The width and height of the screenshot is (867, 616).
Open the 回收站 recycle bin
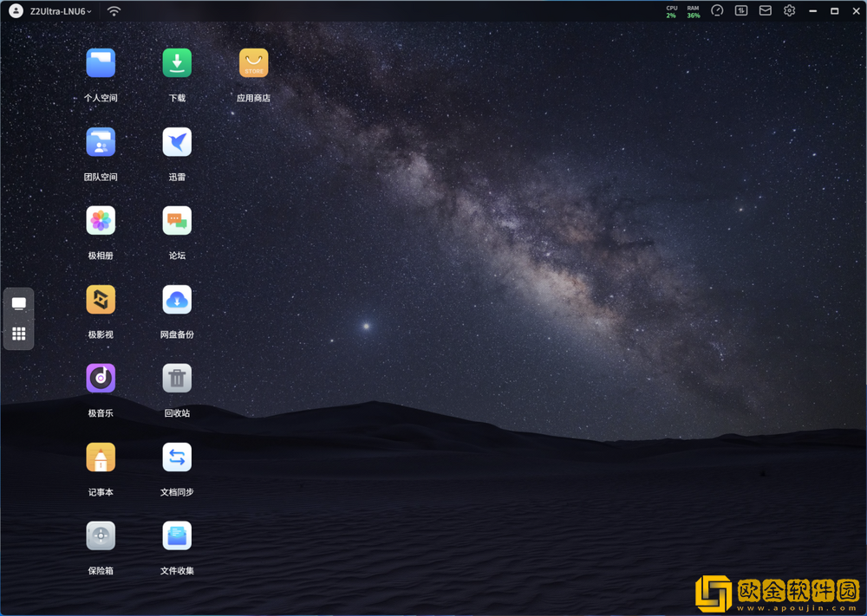[x=177, y=379]
